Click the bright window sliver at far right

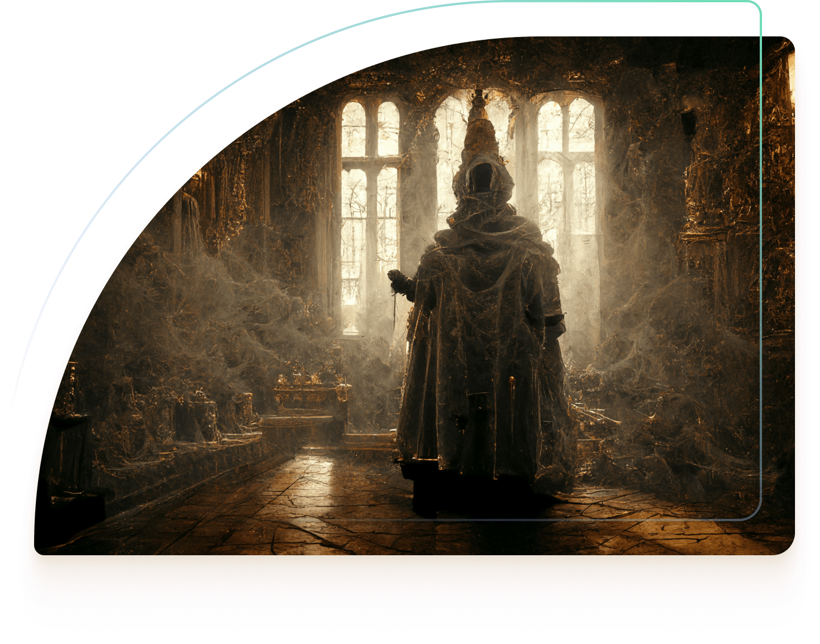point(791,85)
